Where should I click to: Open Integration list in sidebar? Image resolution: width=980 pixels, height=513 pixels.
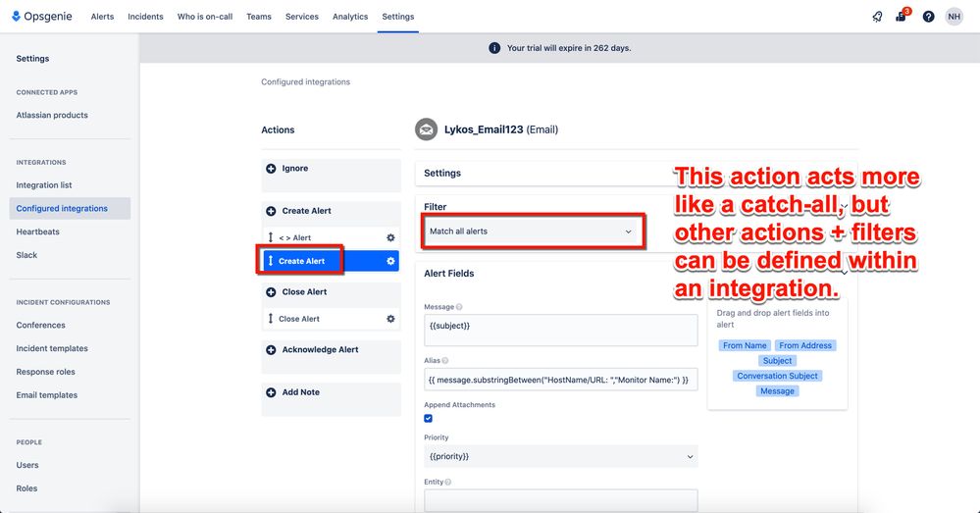point(44,185)
